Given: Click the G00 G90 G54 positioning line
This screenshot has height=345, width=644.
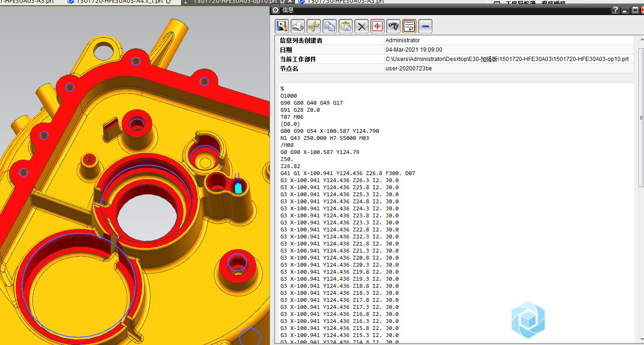Looking at the screenshot, I should 330,131.
